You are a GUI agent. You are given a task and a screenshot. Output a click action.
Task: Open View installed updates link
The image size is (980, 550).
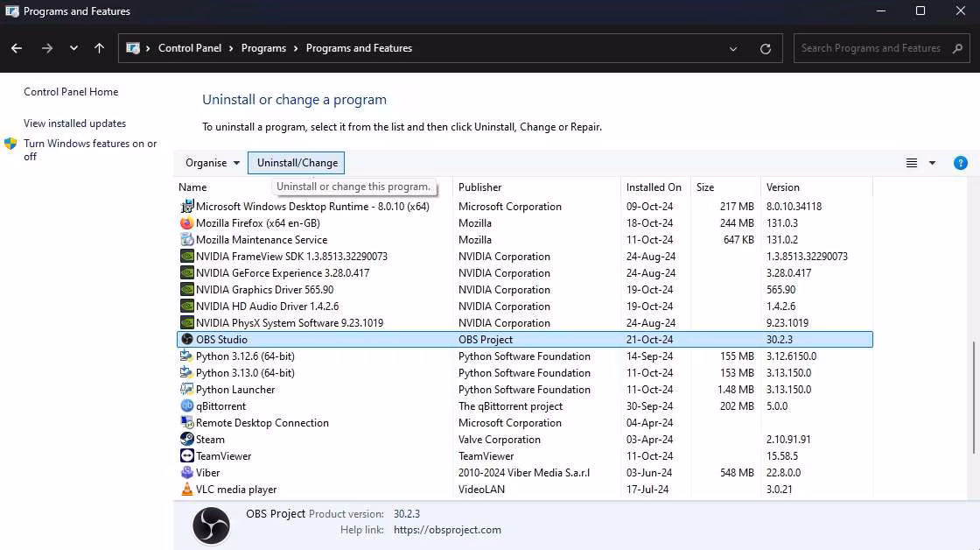(x=75, y=123)
